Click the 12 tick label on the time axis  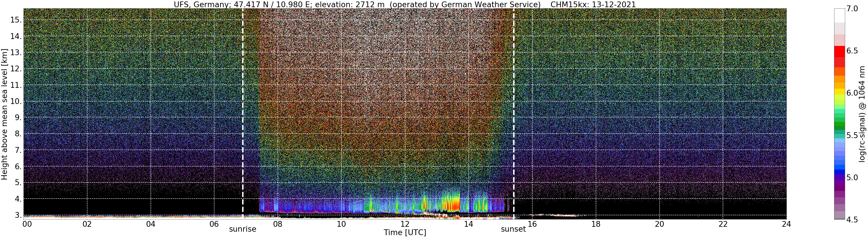405,224
